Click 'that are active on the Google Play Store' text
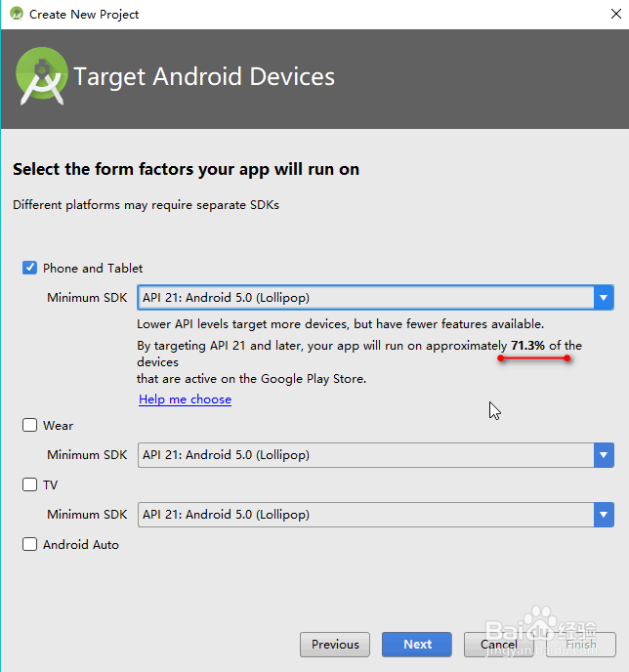This screenshot has height=672, width=629. click(x=252, y=379)
